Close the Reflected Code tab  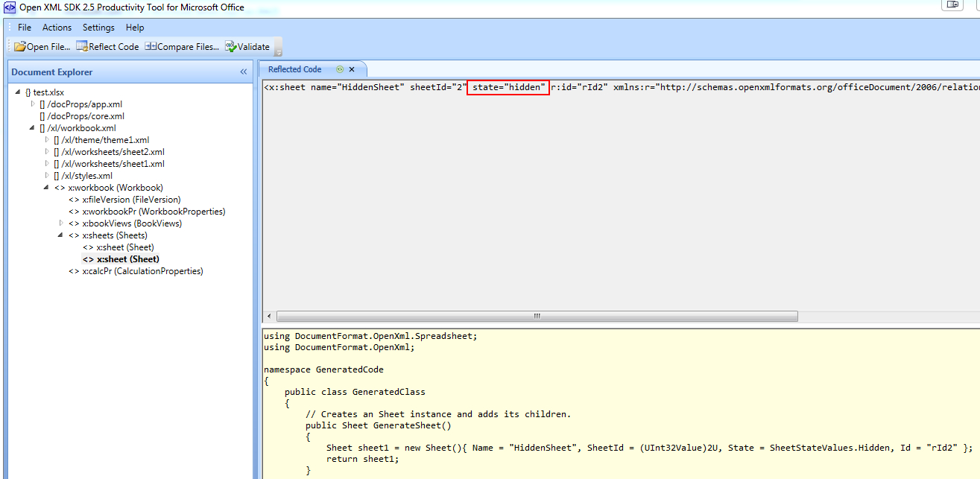click(x=351, y=68)
